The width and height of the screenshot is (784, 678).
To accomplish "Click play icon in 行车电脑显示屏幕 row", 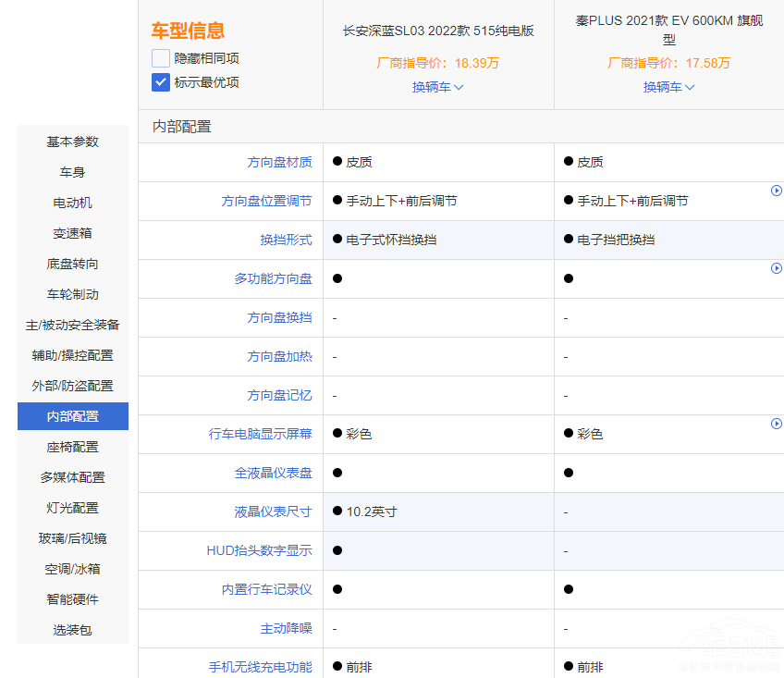I will (x=777, y=424).
